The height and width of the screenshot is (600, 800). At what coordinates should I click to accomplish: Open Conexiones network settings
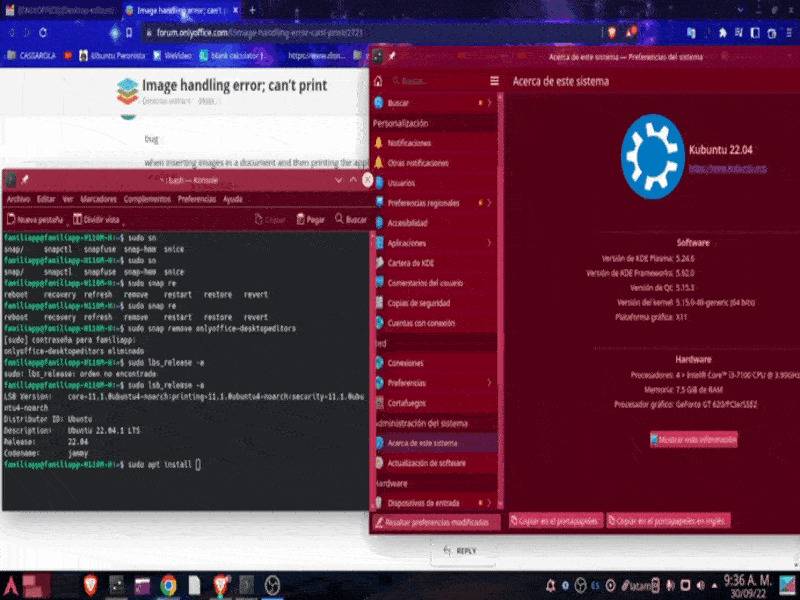(435, 363)
